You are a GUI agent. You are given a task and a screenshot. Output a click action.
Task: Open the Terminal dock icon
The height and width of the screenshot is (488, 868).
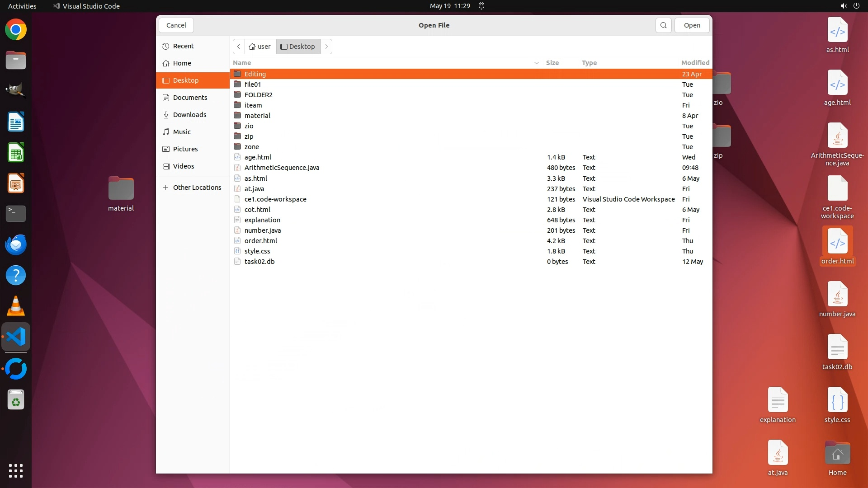coord(16,214)
